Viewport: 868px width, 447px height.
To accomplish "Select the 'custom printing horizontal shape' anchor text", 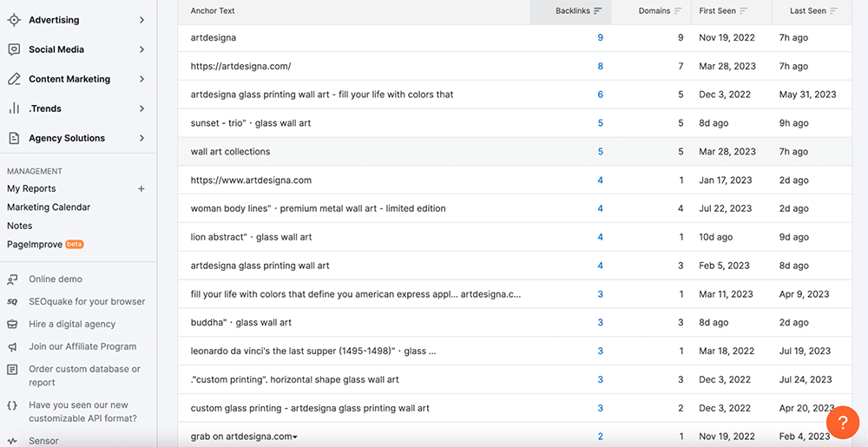I will coord(294,379).
